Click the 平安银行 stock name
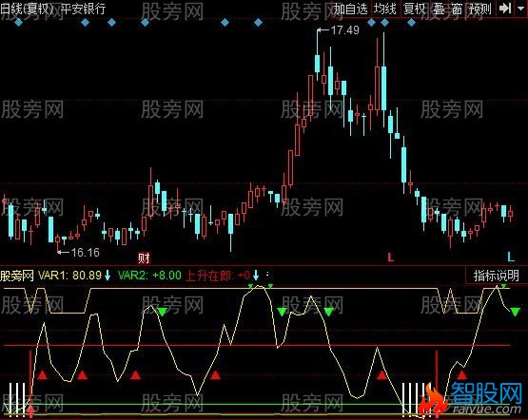 83,9
